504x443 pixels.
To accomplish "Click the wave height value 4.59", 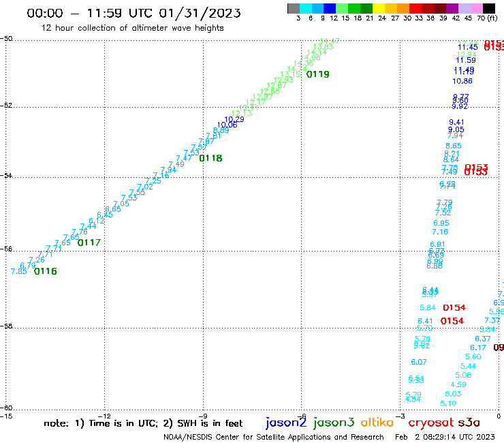I will click(x=458, y=385).
